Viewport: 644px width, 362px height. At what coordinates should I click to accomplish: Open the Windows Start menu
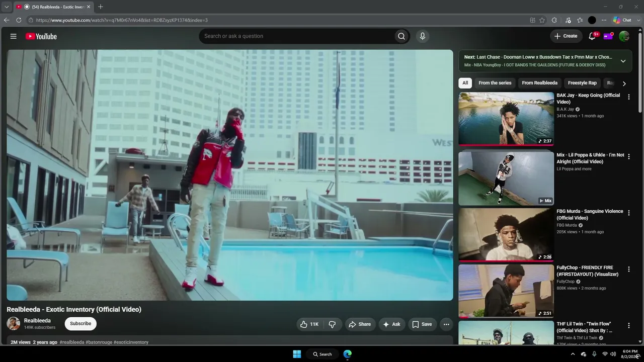click(x=297, y=354)
